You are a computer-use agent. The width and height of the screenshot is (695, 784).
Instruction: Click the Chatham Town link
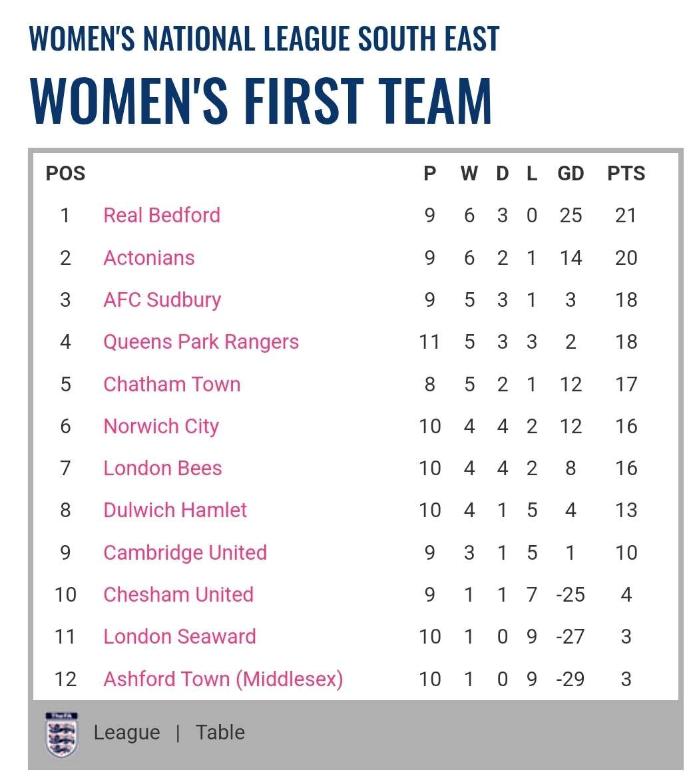172,384
